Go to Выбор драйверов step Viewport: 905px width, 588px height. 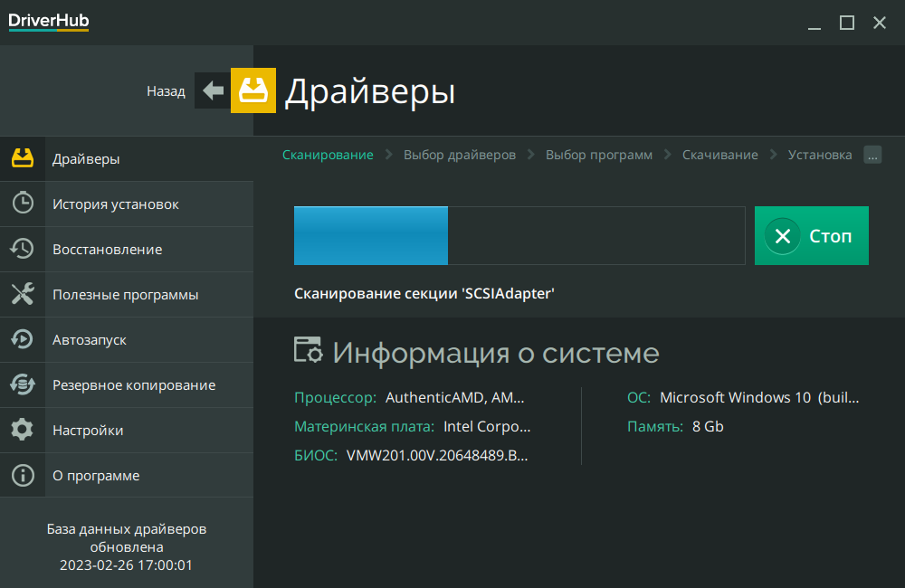pos(460,155)
